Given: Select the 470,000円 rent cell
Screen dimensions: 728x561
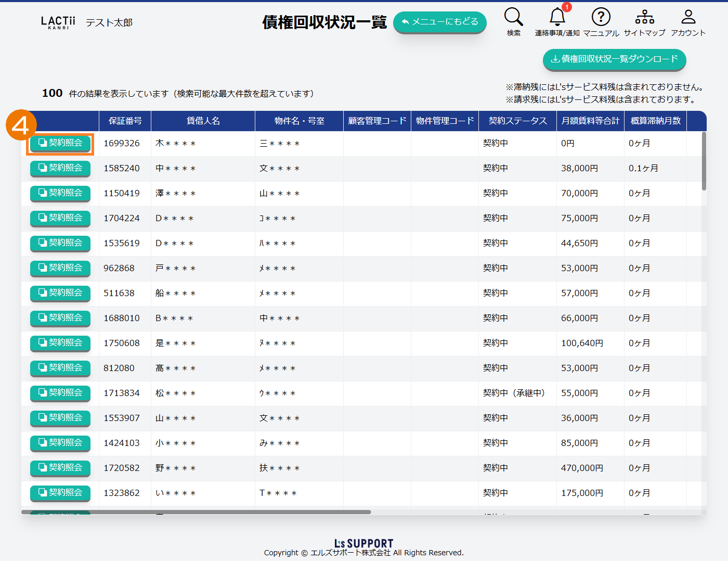Looking at the screenshot, I should coord(582,468).
